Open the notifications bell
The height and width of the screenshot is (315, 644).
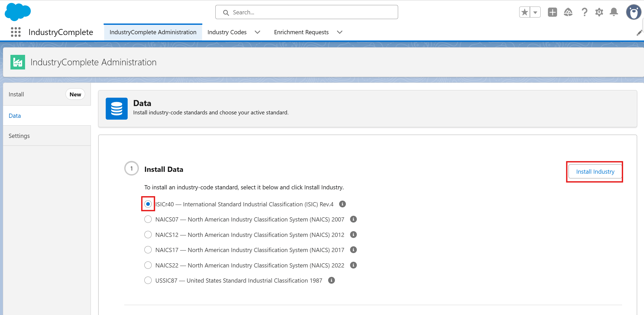[x=614, y=12]
